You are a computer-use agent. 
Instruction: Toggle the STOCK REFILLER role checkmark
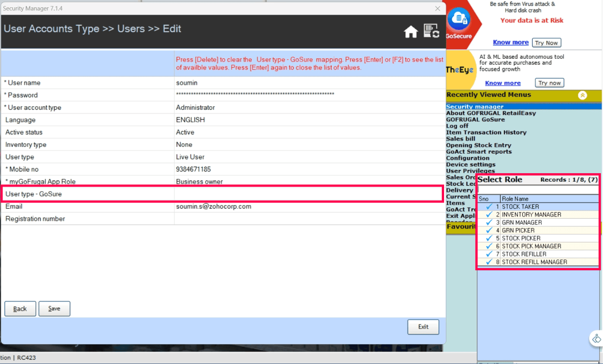(x=489, y=254)
